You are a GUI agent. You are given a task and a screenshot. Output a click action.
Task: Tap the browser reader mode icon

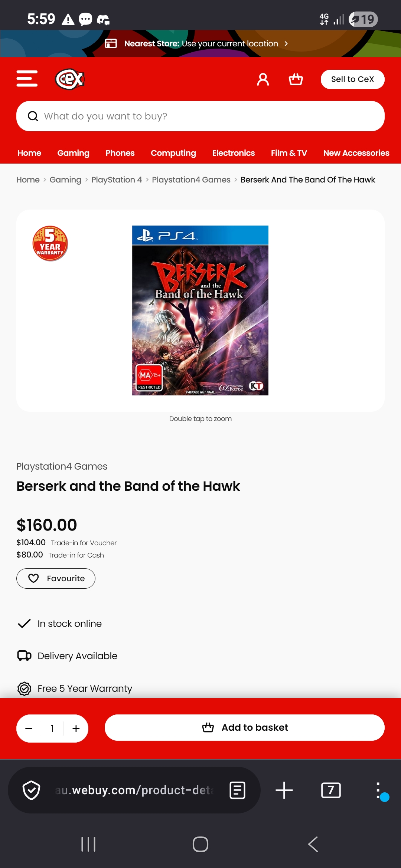click(x=237, y=790)
